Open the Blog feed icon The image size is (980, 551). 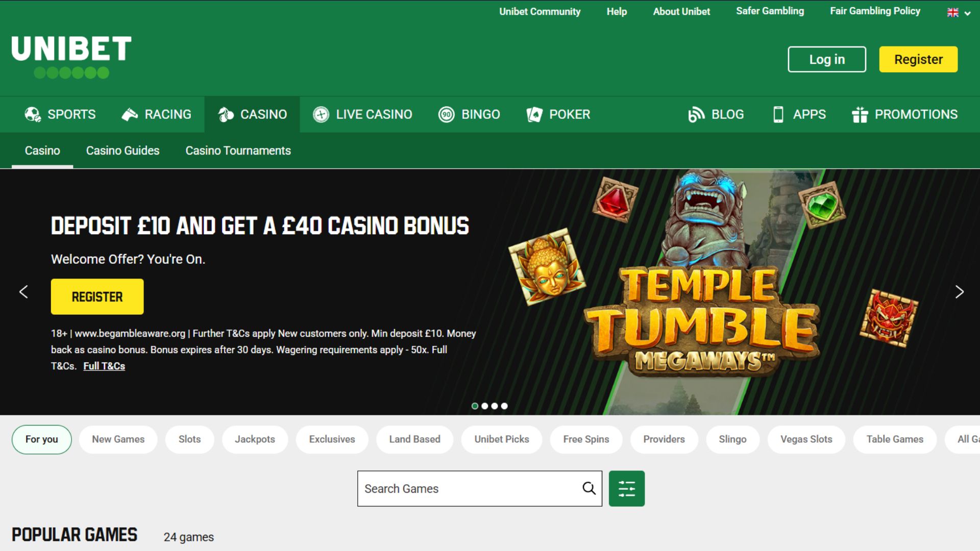(696, 114)
